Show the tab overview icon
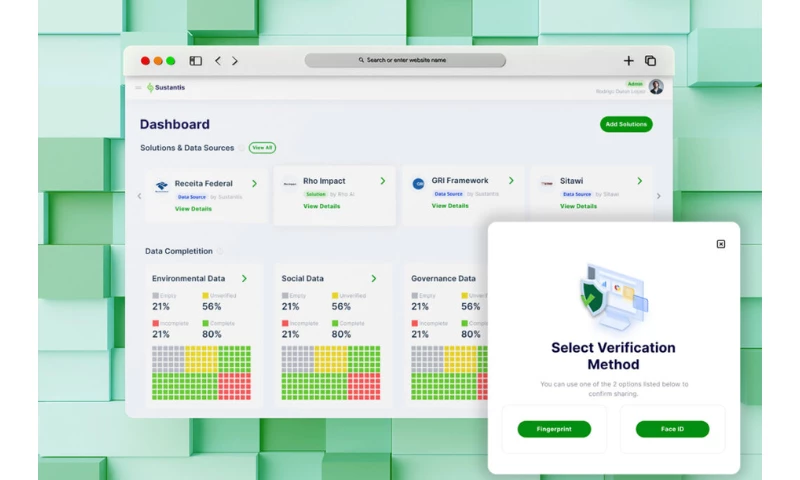800x480 pixels. point(650,61)
